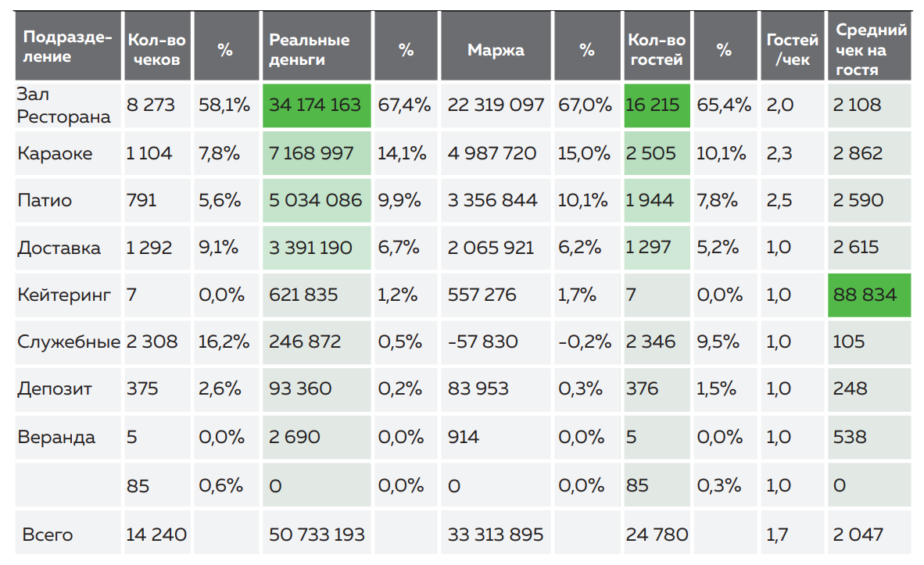This screenshot has width=924, height=565.
Task: Click the "Доставка" row label
Action: click(x=59, y=249)
